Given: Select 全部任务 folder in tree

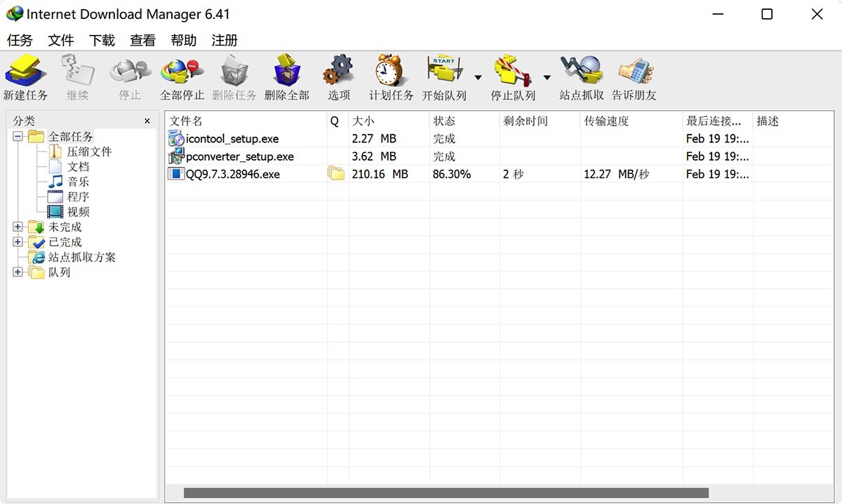Looking at the screenshot, I should click(70, 137).
